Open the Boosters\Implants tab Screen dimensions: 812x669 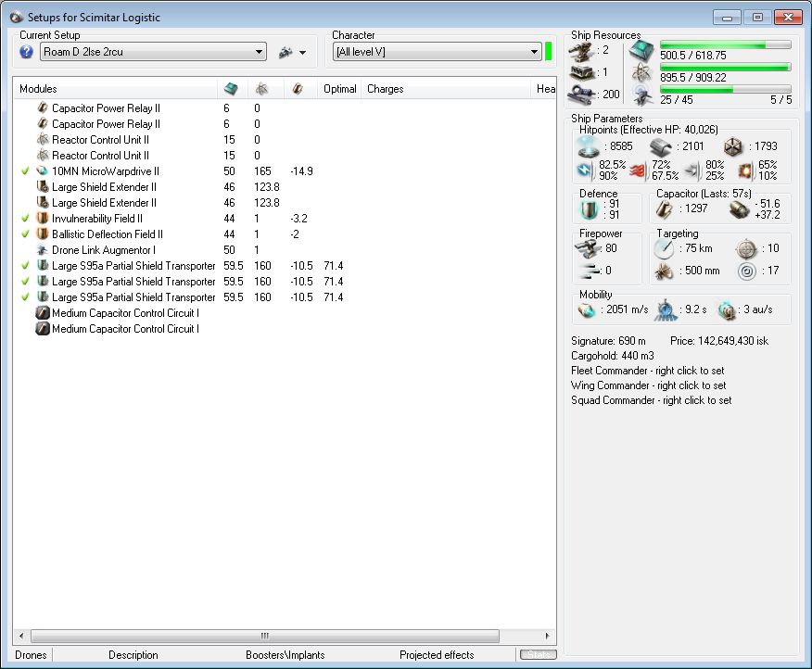tap(285, 655)
